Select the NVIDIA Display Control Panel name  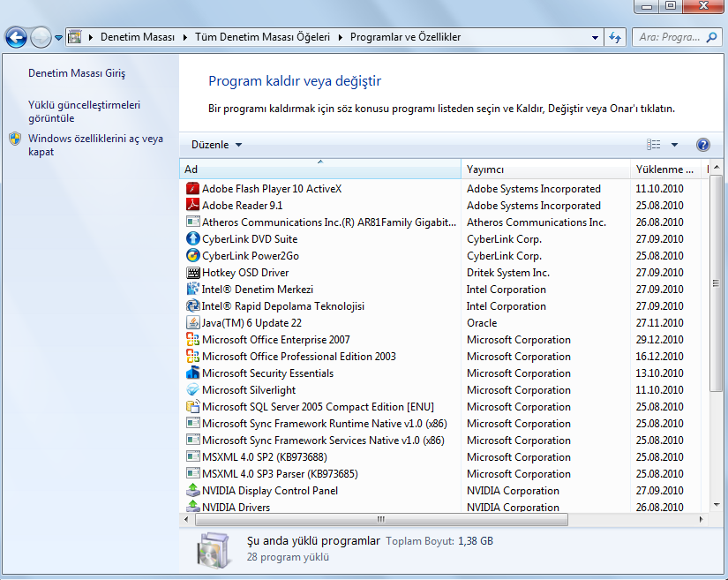(270, 491)
